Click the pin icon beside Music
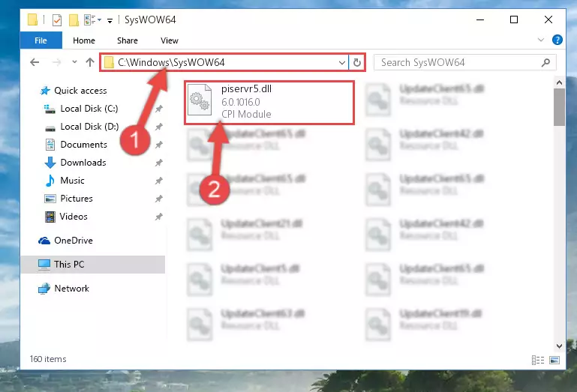577x392 pixels. coord(159,181)
